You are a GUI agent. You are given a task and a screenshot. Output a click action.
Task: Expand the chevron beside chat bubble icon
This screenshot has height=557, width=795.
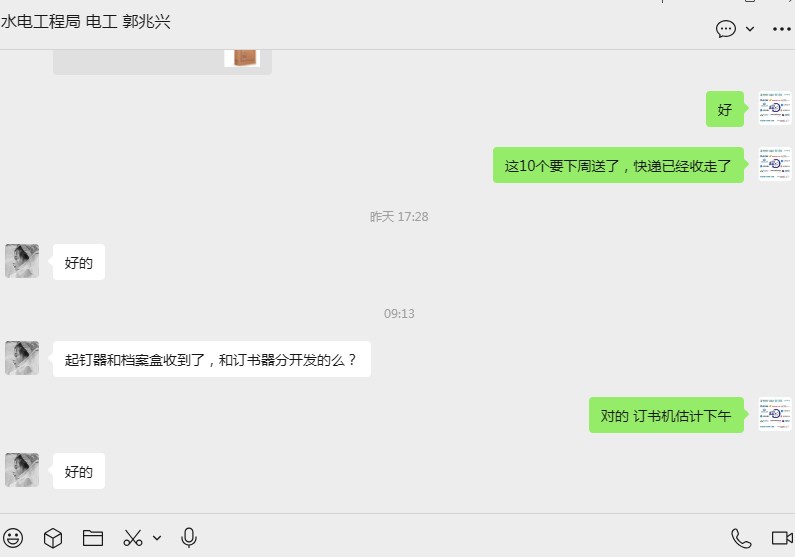750,29
